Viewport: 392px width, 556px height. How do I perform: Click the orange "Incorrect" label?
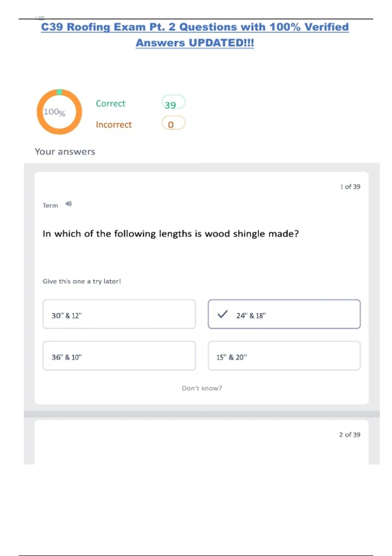114,125
